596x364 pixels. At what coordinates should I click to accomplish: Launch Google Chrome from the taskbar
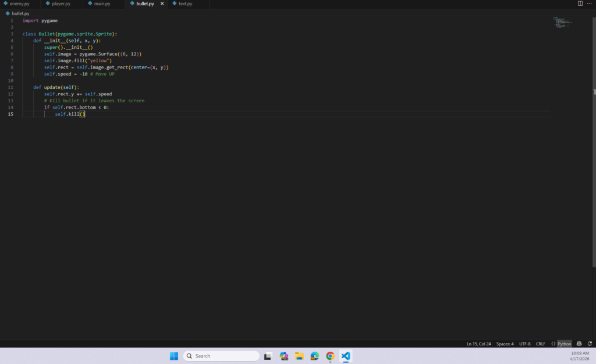click(330, 356)
